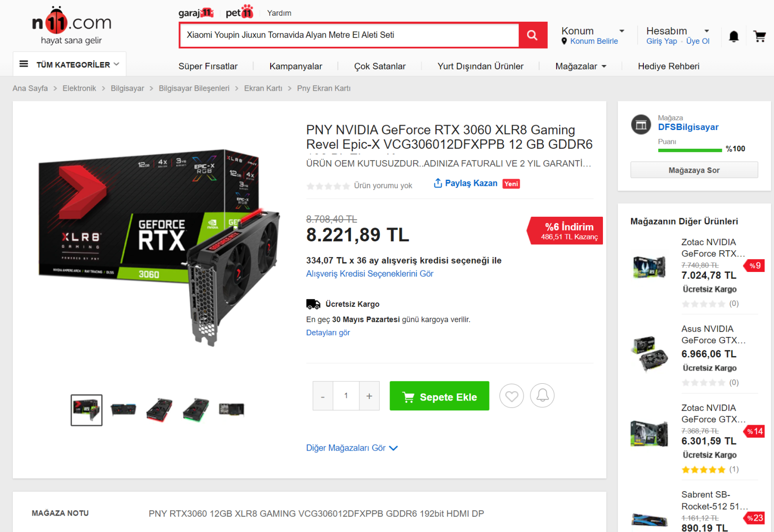This screenshot has width=774, height=532.
Task: Click the hamburger menu icon
Action: tap(24, 64)
